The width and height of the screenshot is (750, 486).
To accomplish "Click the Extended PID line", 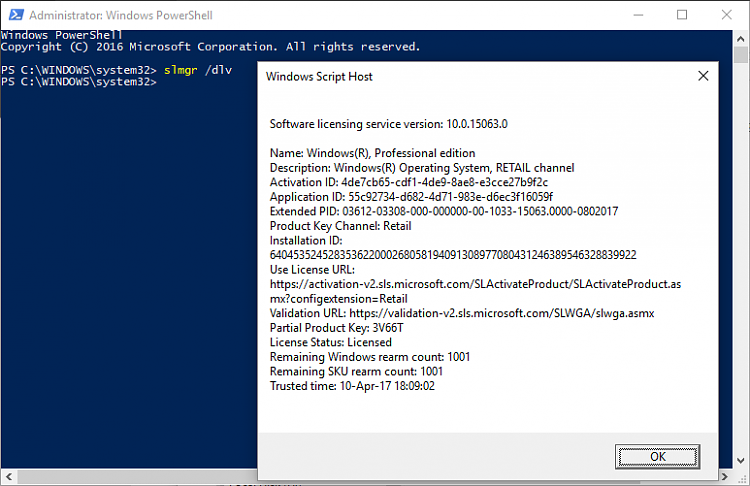I will 443,211.
